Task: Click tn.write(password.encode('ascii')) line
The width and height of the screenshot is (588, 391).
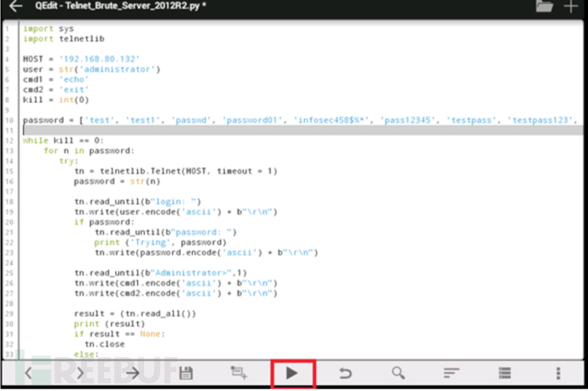Action: click(206, 253)
